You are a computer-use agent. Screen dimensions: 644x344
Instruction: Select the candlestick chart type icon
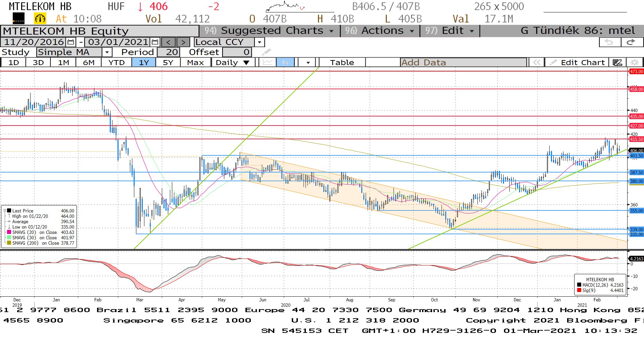point(285,62)
